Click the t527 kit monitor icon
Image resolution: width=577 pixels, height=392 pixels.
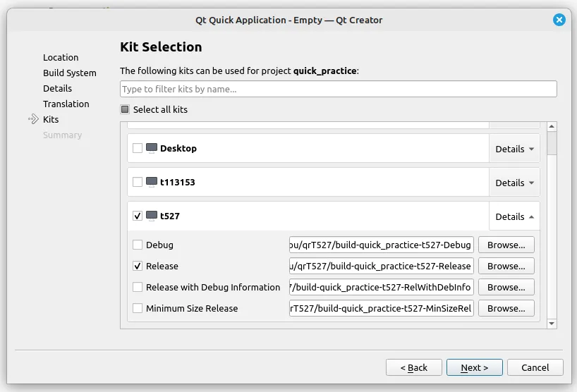152,216
